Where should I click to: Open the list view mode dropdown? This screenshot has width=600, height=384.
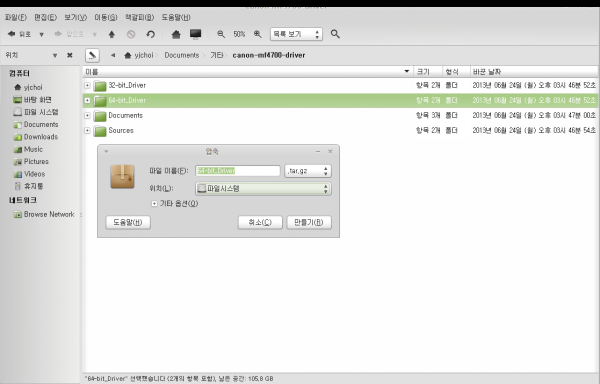[296, 34]
